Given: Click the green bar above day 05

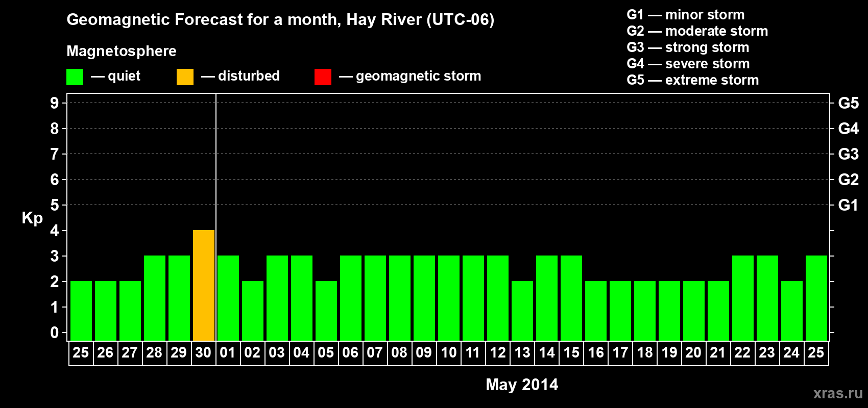Looking at the screenshot, I should click(326, 311).
